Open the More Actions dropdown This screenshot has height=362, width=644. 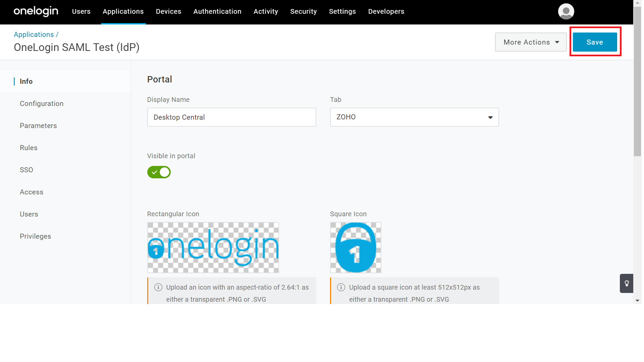[x=531, y=42]
